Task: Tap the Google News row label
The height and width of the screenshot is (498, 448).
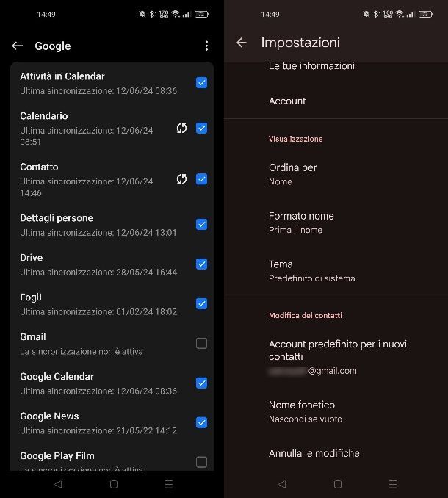Action: click(x=49, y=416)
